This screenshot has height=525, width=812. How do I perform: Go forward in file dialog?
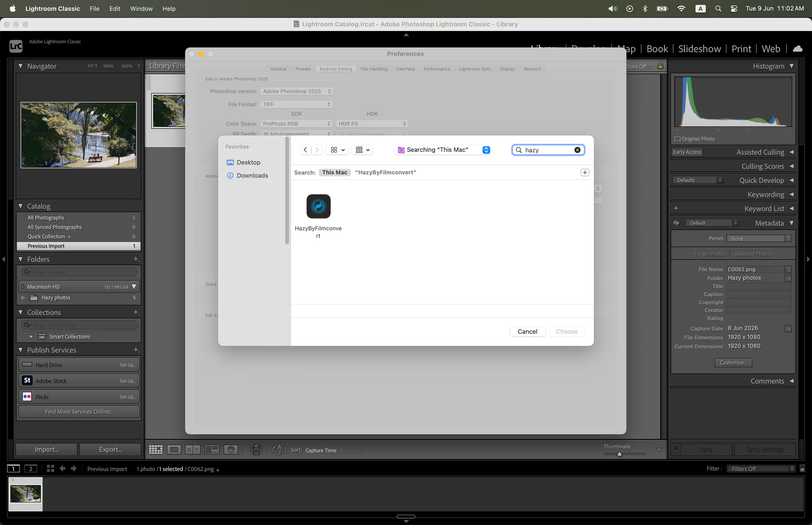(x=317, y=150)
